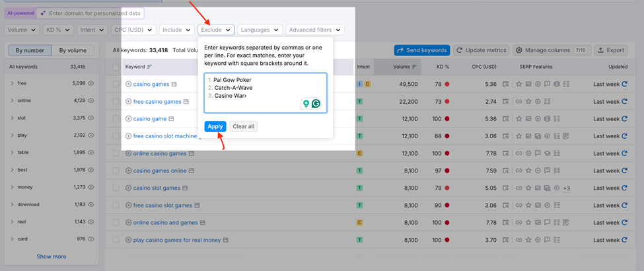Click plus icon beside casino games online
This screenshot has height=271, width=644.
[128, 171]
